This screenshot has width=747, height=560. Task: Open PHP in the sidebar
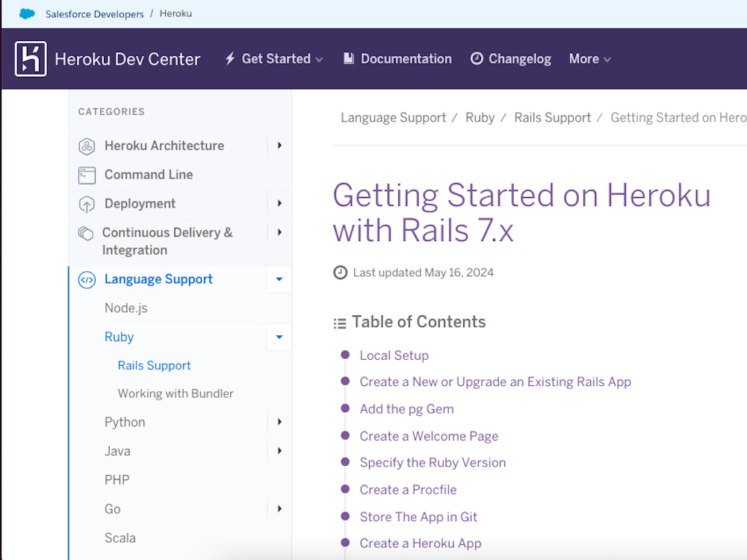[x=117, y=479]
